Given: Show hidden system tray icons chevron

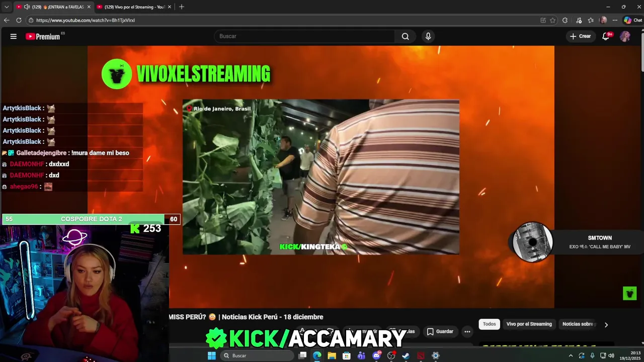Looking at the screenshot, I should click(571, 355).
